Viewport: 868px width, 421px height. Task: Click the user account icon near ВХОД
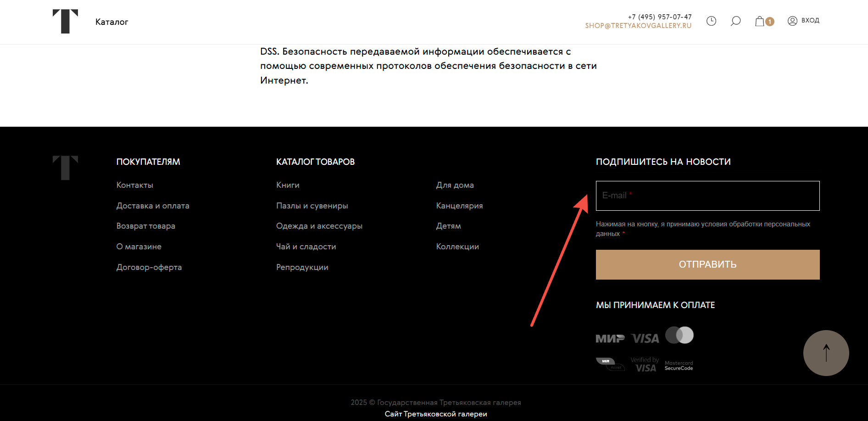(x=792, y=21)
